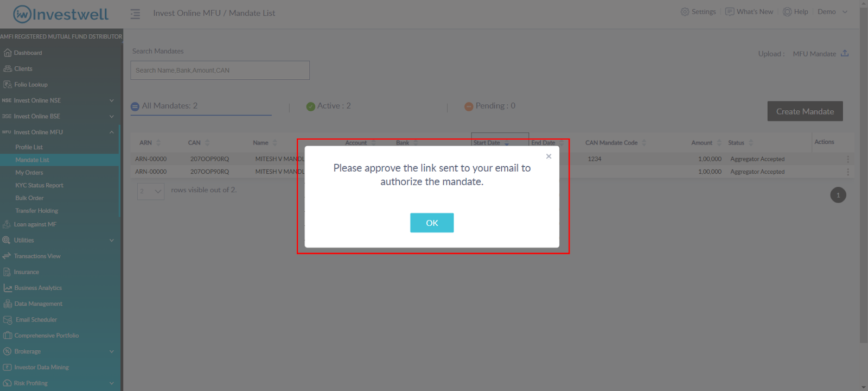Open the rows-per-page dropdown
Screen dimensions: 868x391
151,191
